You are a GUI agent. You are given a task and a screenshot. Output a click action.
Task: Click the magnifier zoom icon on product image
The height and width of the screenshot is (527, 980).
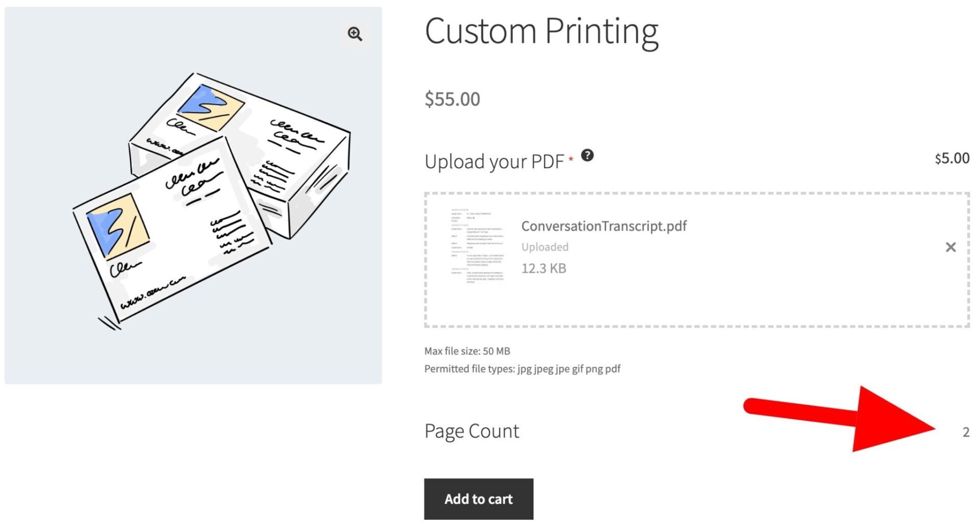(x=355, y=34)
